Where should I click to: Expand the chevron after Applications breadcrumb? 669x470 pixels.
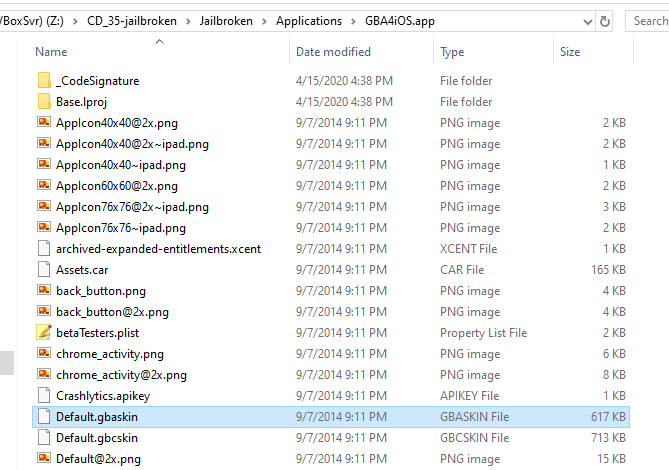pyautogui.click(x=353, y=21)
